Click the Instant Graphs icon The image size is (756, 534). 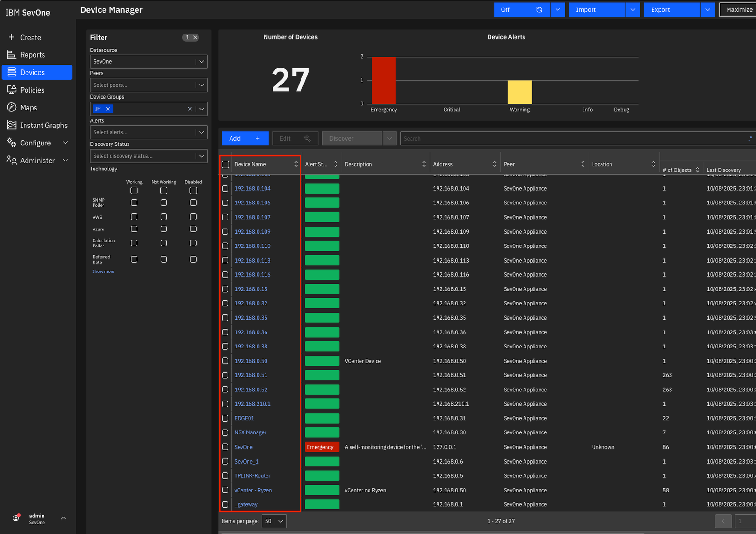(x=11, y=125)
